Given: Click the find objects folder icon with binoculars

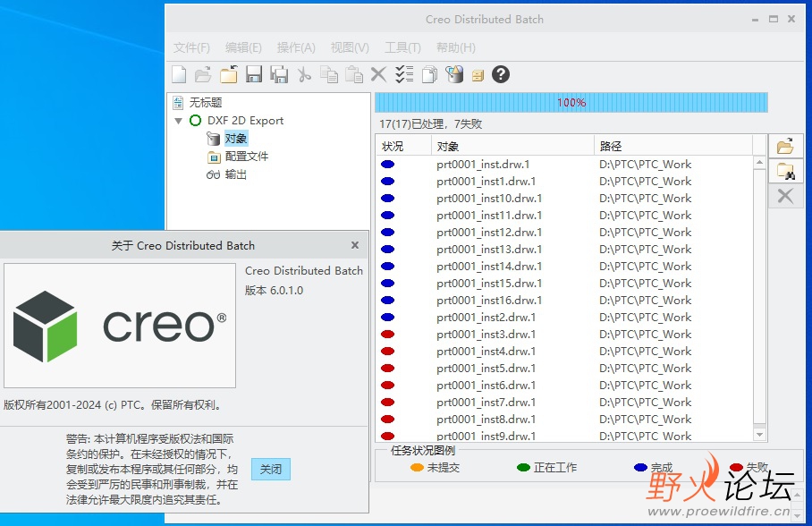Looking at the screenshot, I should coord(785,171).
